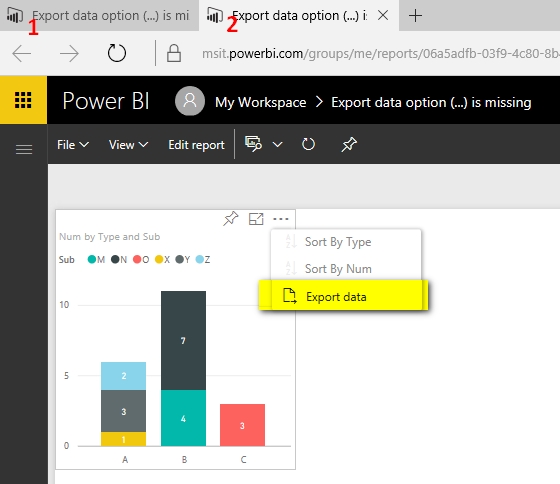Pin the chart visual to dashboard
This screenshot has height=484, width=560.
[x=231, y=219]
